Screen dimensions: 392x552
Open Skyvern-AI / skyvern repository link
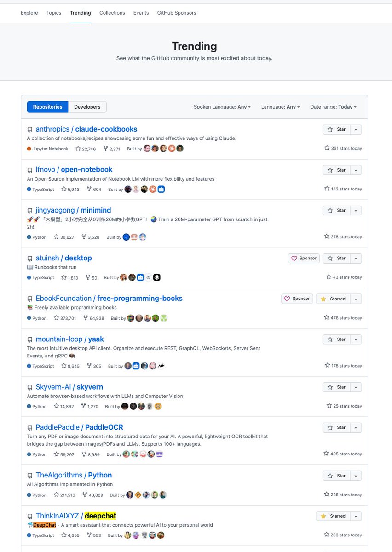click(x=69, y=387)
